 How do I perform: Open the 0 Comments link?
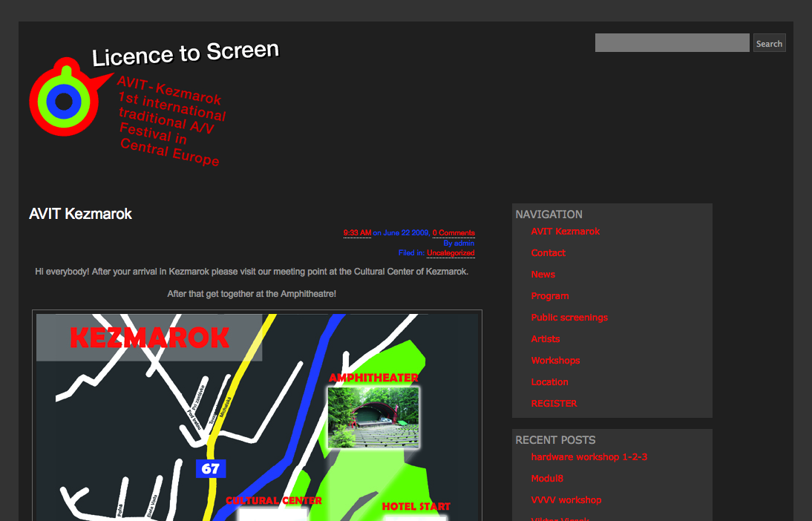click(x=454, y=232)
